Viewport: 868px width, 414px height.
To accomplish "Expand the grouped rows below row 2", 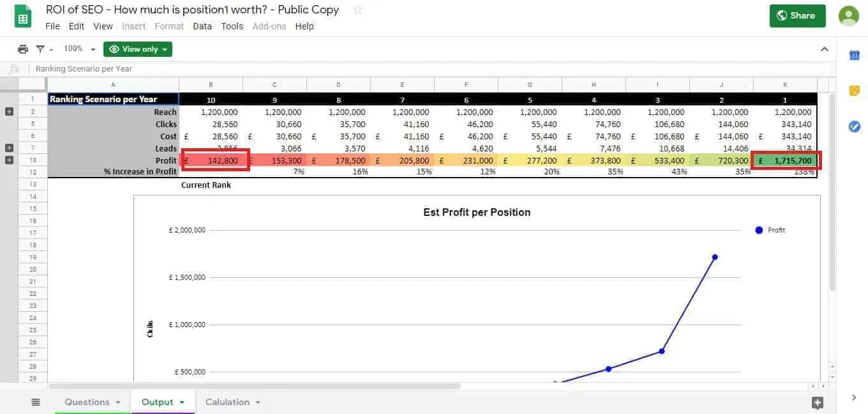I will point(9,112).
